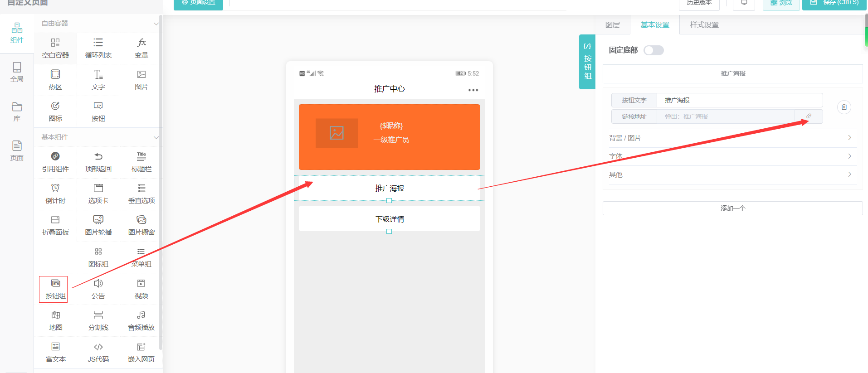
Task: Click the 添加一个 button
Action: [x=732, y=208]
